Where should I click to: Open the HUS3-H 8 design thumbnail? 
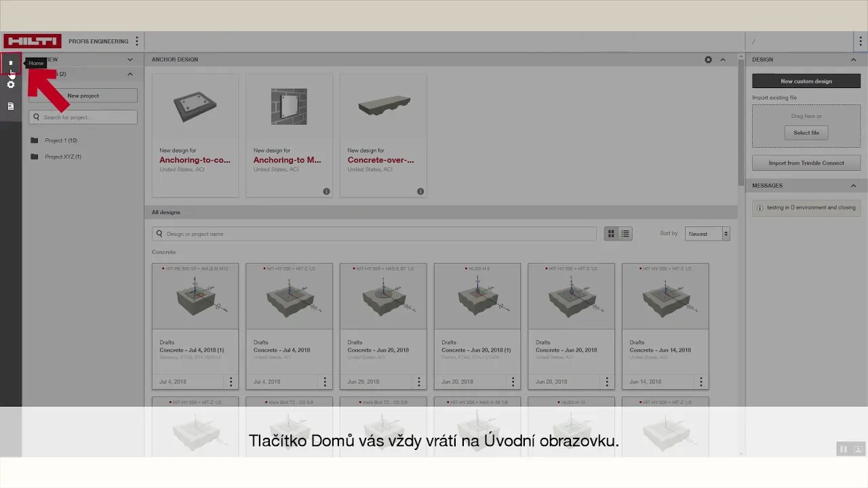point(477,297)
